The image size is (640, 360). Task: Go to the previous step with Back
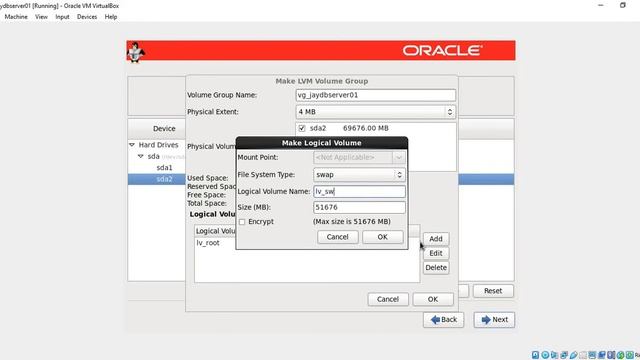click(444, 320)
